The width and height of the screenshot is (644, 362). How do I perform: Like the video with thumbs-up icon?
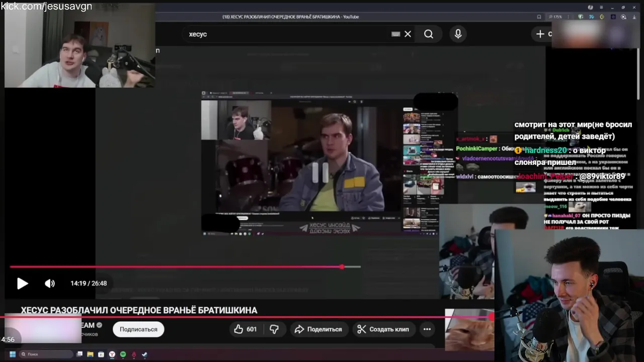[246, 329]
